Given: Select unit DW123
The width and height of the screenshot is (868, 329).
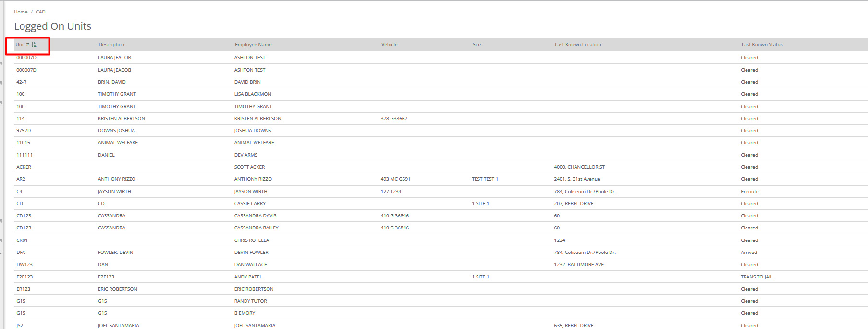Looking at the screenshot, I should point(24,264).
